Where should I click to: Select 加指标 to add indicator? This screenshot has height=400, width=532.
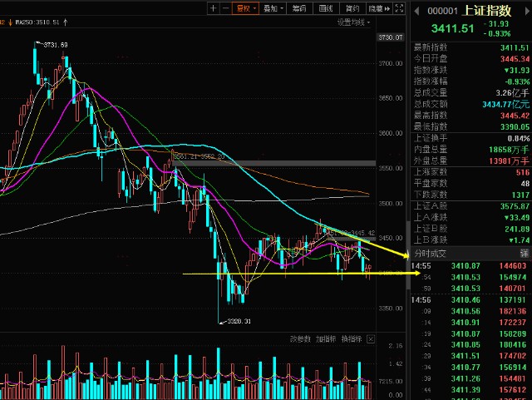click(x=326, y=338)
